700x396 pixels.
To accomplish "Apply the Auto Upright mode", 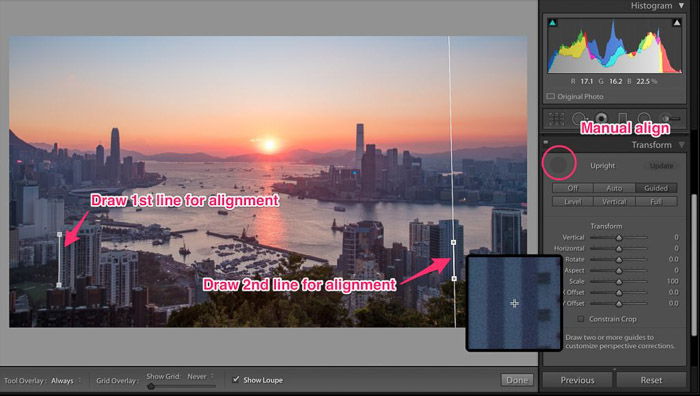I will pos(614,188).
